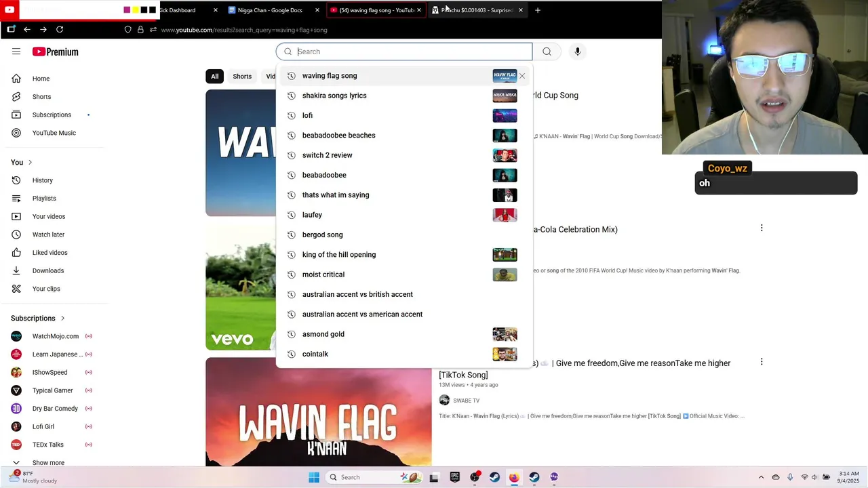
Task: Open Firefox in the taskbar
Action: coord(514,477)
